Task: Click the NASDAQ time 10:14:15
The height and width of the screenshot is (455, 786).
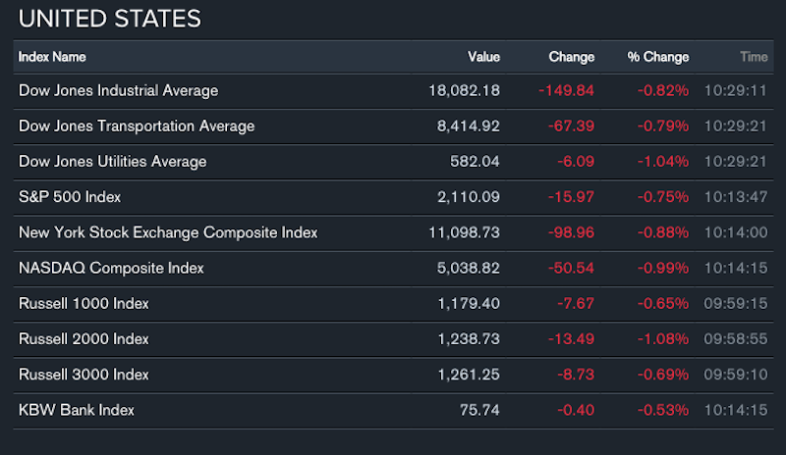Action: pyautogui.click(x=735, y=268)
